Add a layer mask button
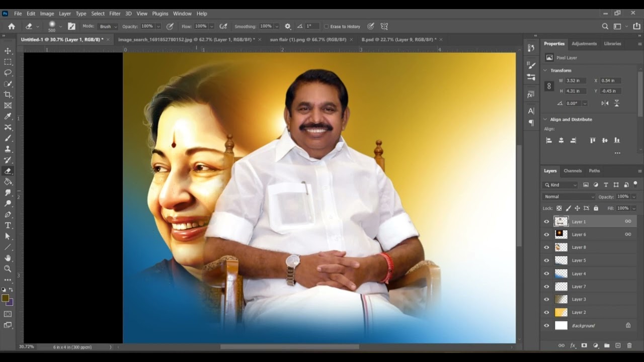Viewport: 644px width, 362px height. tap(584, 345)
